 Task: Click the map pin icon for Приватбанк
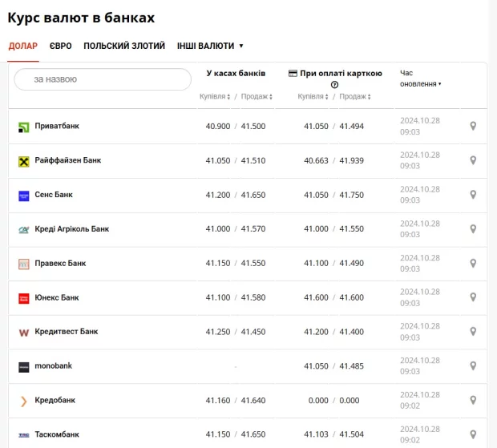pos(473,127)
